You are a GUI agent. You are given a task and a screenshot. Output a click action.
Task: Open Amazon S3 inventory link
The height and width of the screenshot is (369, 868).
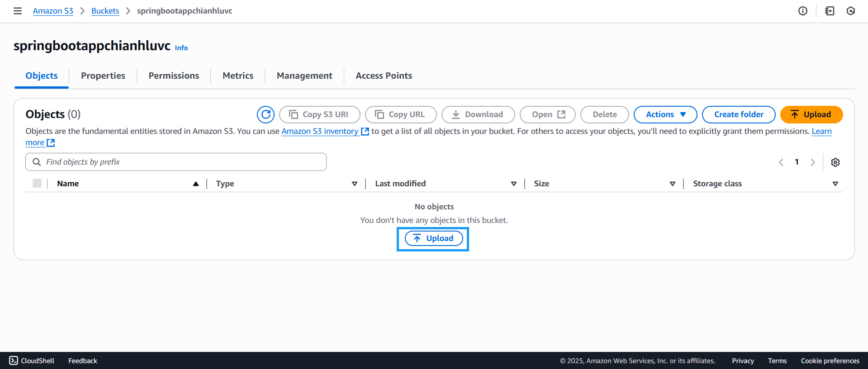click(325, 131)
